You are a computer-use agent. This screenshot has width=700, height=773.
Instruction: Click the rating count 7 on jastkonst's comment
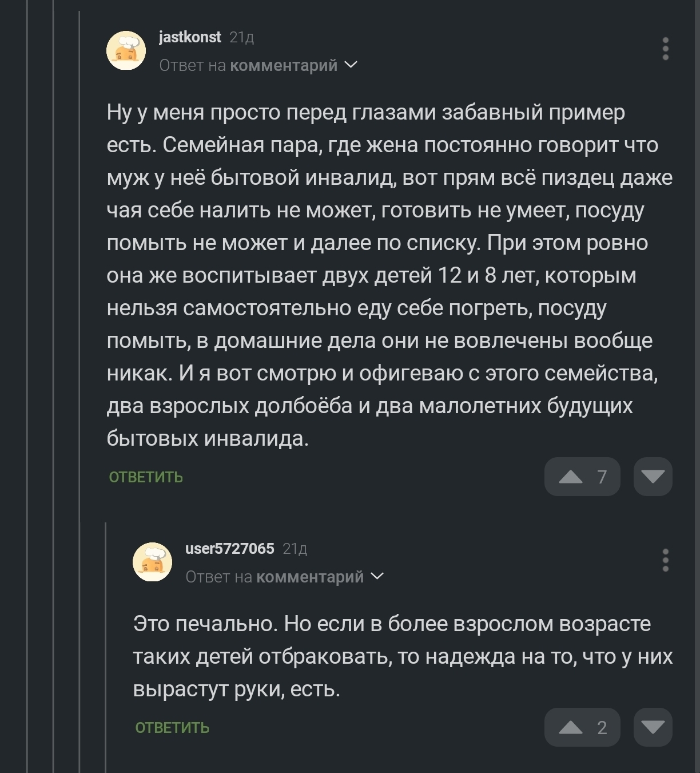point(602,477)
